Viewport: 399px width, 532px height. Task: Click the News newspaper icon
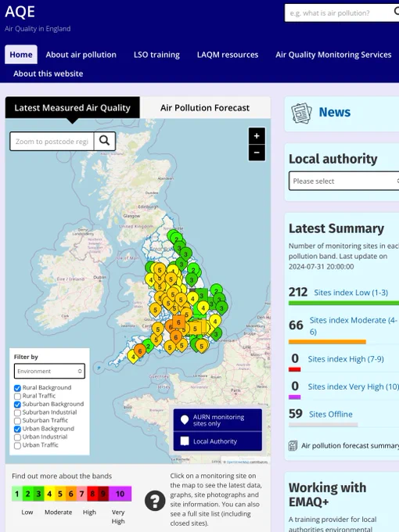click(x=301, y=113)
